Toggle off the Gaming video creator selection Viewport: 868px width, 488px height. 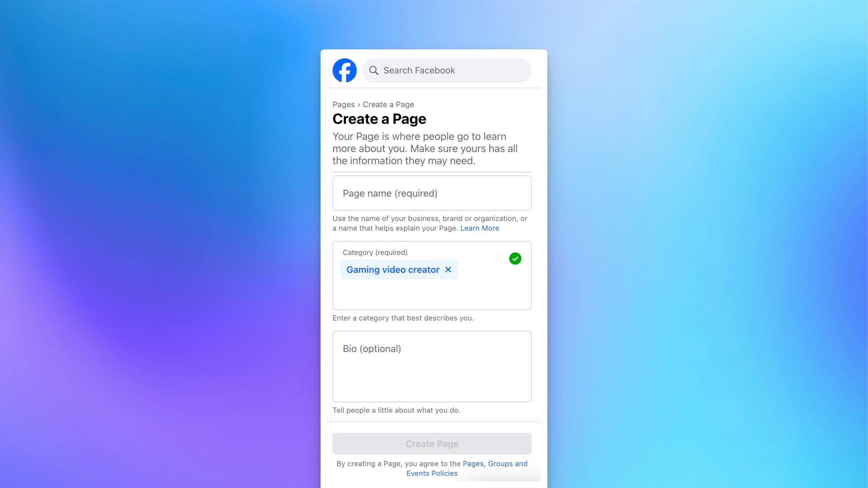(448, 269)
